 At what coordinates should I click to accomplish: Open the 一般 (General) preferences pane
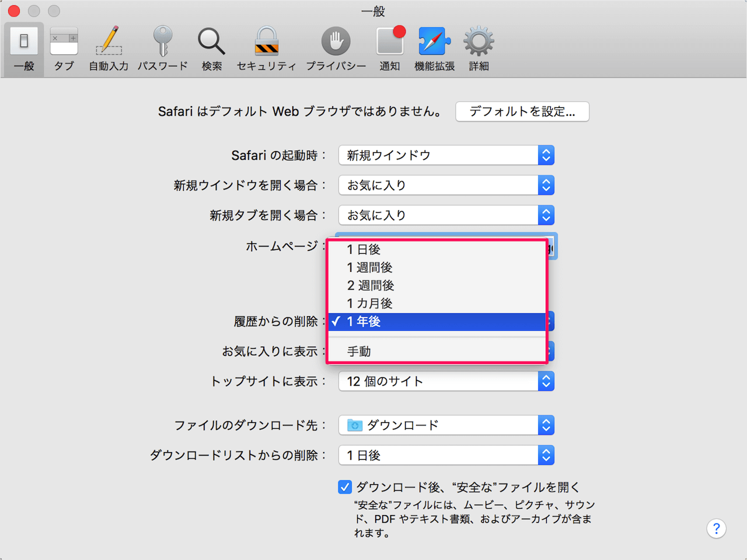(x=24, y=50)
